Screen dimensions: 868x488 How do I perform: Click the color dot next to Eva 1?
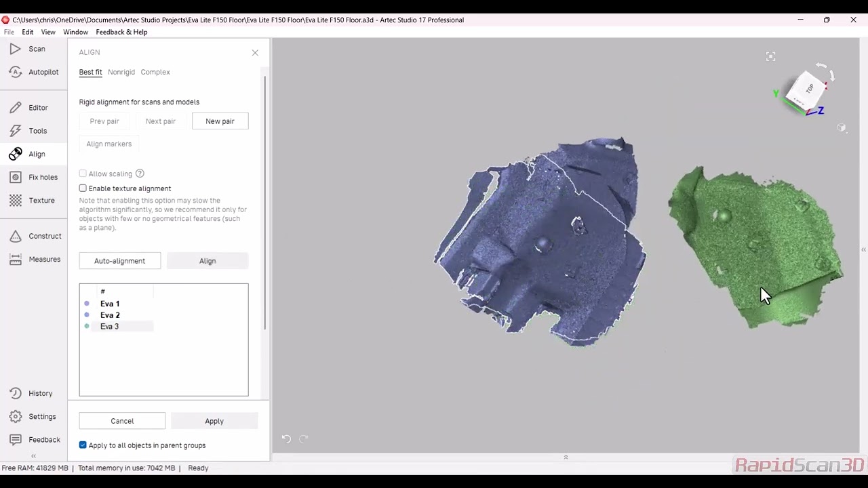(87, 304)
